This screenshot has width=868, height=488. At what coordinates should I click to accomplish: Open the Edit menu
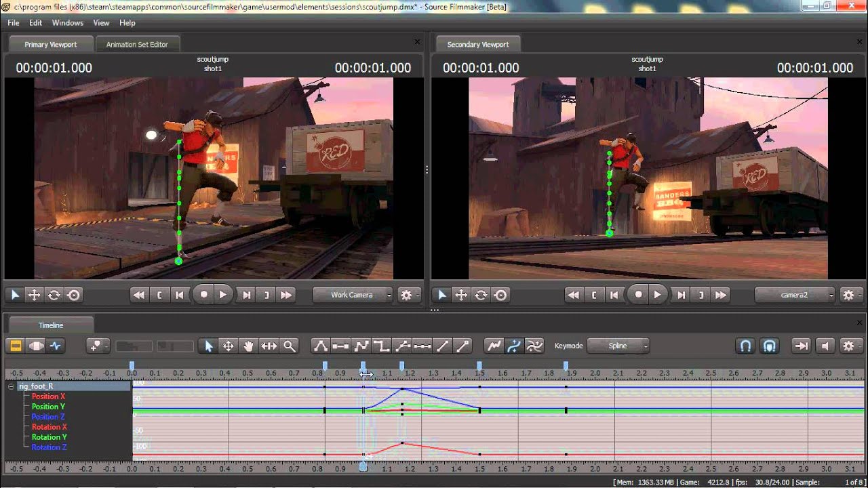tap(36, 22)
